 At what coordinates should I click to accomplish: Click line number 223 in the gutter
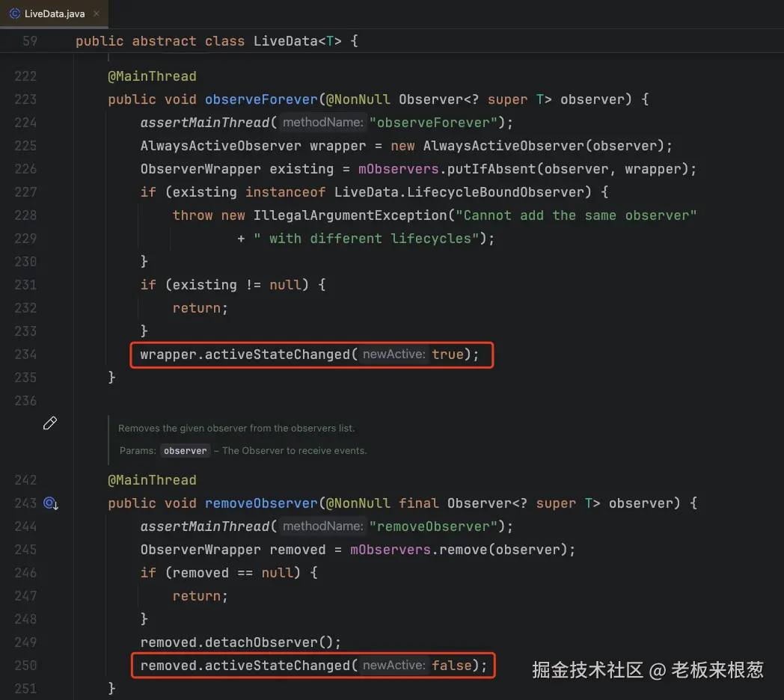(25, 99)
